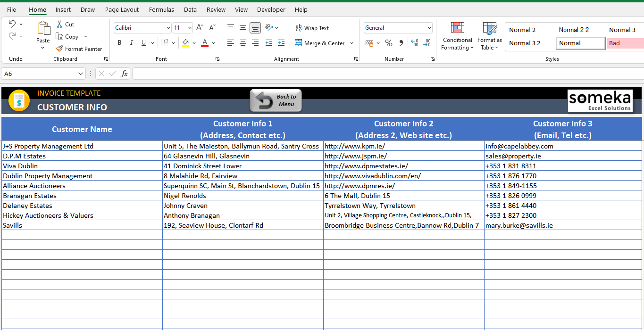
Task: Apply Percent Style
Action: pyautogui.click(x=389, y=43)
